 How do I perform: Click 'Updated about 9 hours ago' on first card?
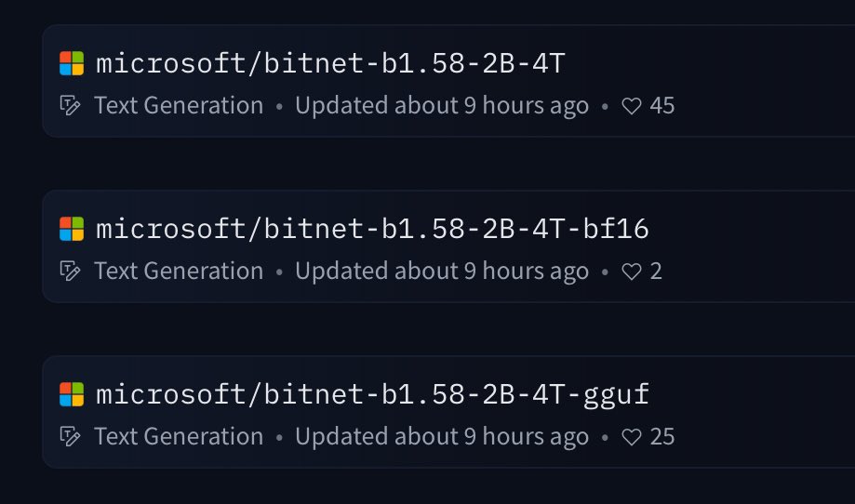click(442, 106)
